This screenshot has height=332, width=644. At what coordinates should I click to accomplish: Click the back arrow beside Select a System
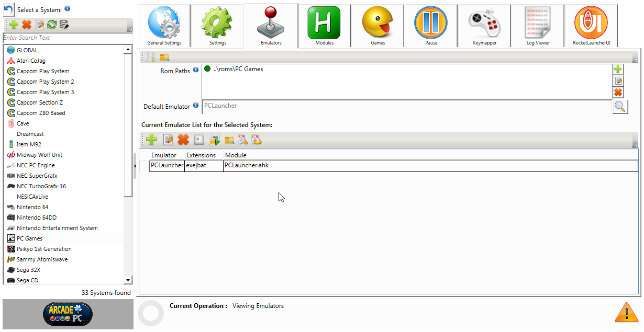8,10
